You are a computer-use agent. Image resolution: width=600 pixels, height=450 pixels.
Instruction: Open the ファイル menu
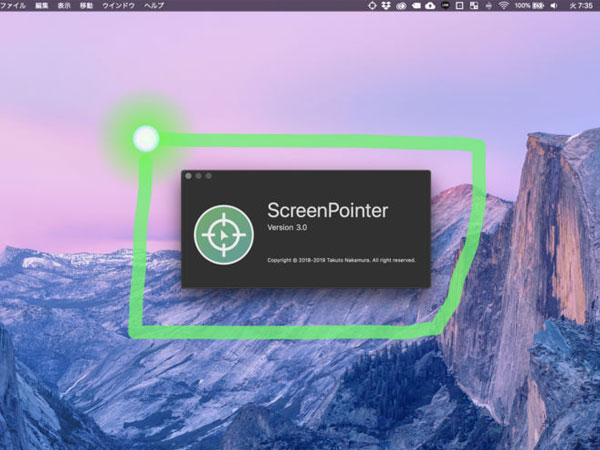(x=13, y=5)
